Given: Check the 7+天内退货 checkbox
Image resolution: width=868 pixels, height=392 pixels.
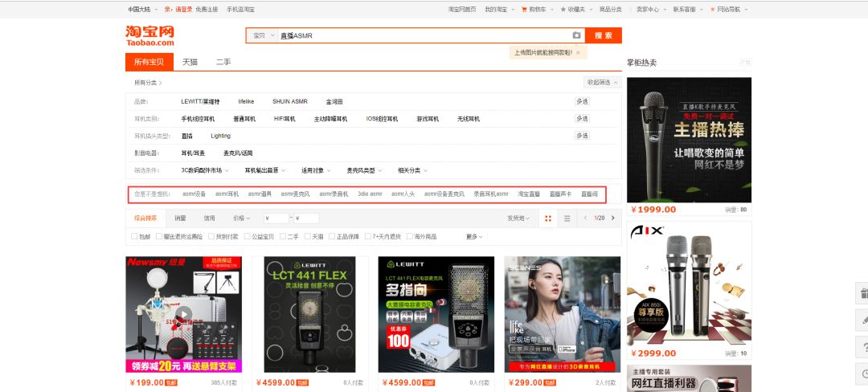Looking at the screenshot, I should [367, 236].
